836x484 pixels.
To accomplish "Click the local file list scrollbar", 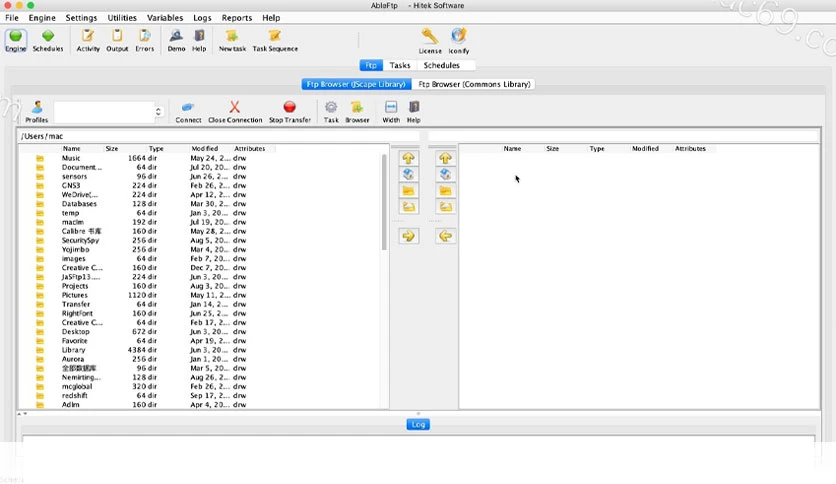I will (384, 203).
